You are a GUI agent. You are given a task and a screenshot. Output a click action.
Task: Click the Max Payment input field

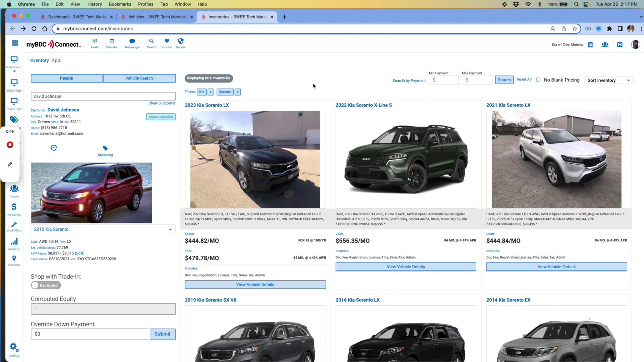(x=477, y=80)
